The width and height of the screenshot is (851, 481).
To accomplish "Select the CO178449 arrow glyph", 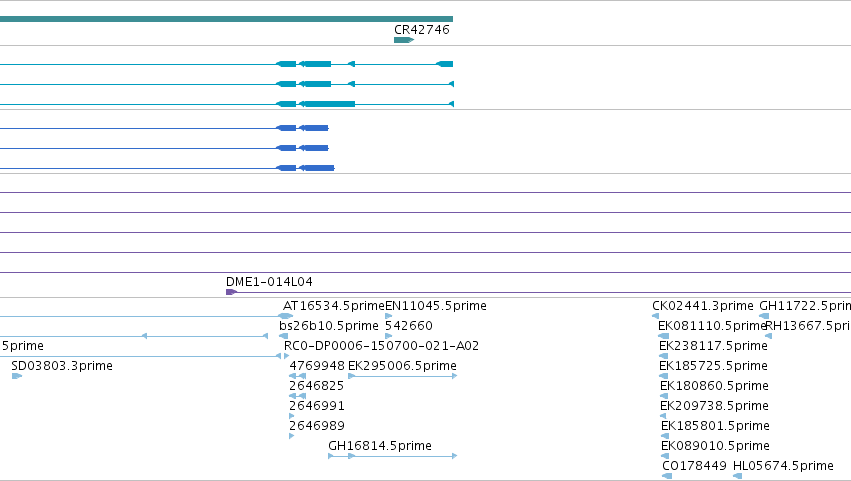I will 667,476.
